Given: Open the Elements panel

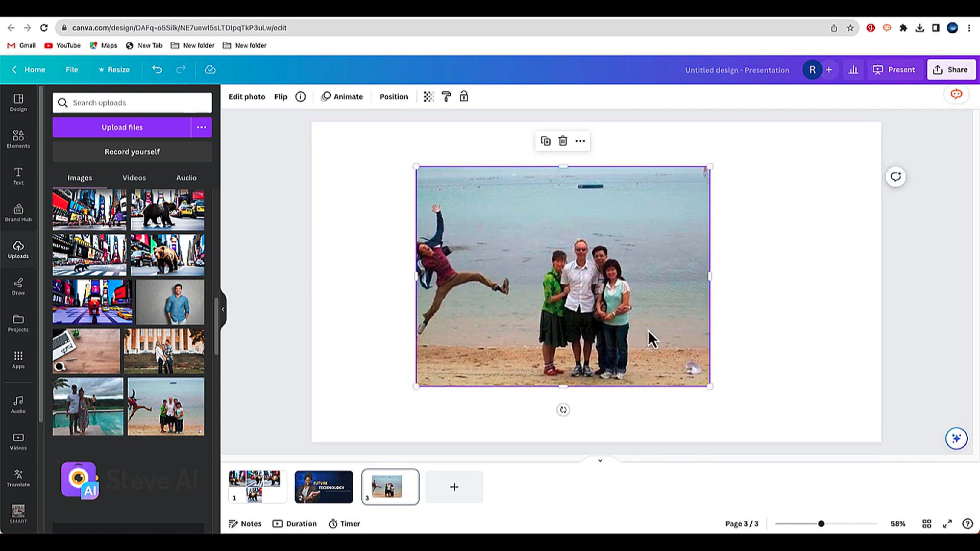Looking at the screenshot, I should point(18,139).
